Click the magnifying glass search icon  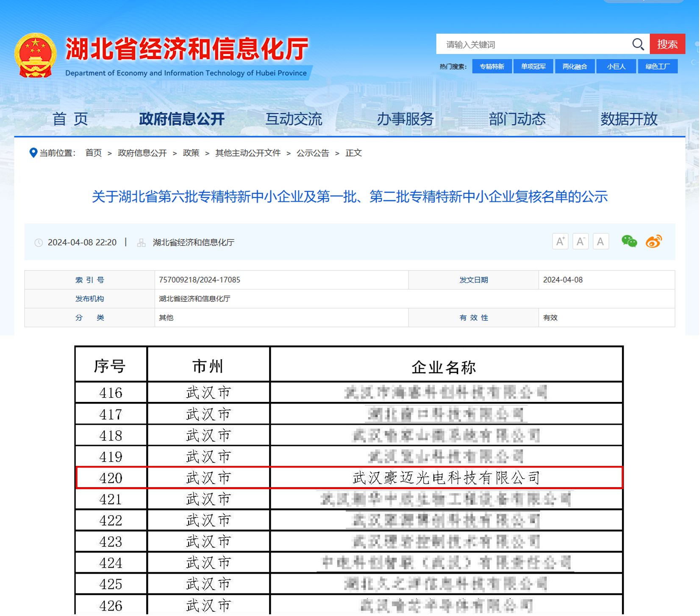coord(639,44)
